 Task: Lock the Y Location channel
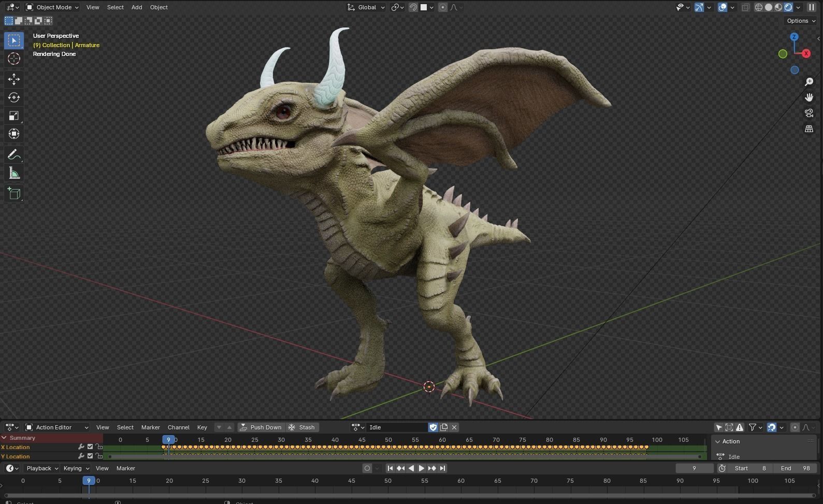coord(99,456)
